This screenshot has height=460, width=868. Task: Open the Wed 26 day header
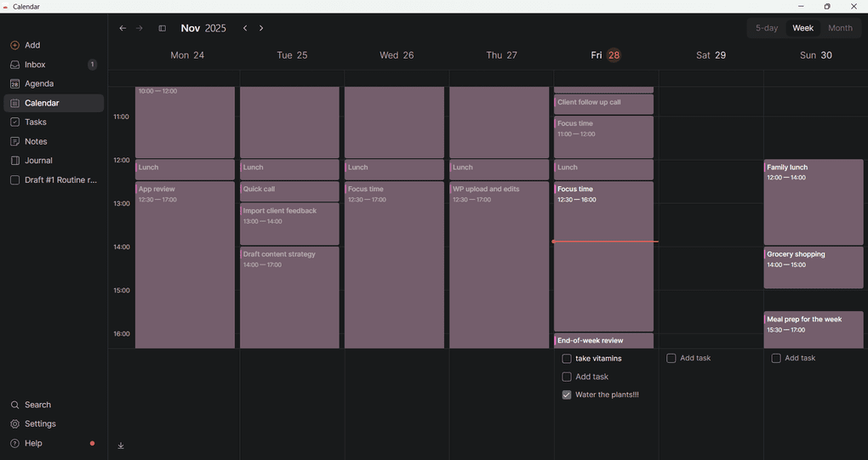pyautogui.click(x=397, y=55)
